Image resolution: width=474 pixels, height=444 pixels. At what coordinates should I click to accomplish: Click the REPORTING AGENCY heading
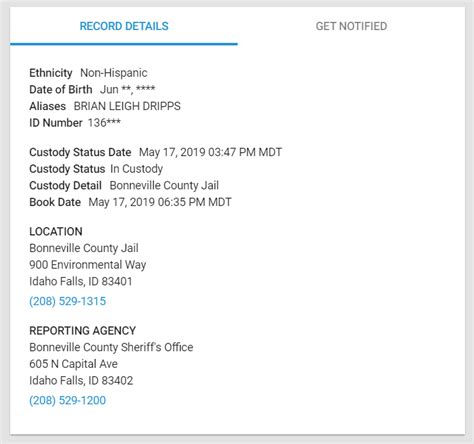(x=83, y=330)
